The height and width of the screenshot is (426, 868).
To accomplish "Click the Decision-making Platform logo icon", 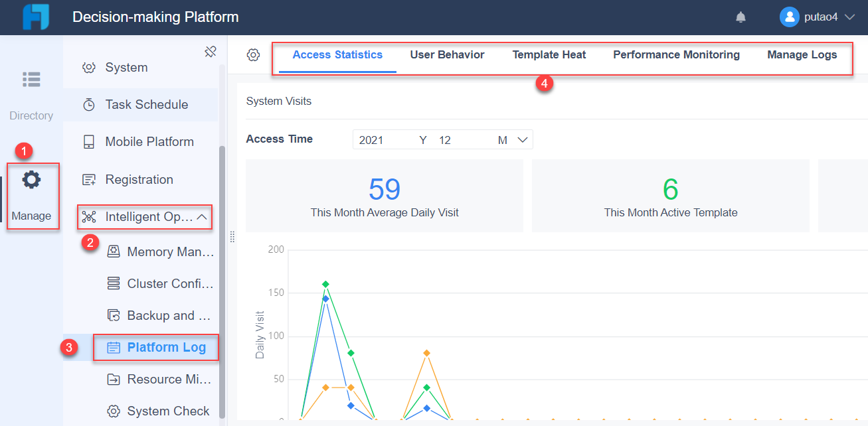I will pos(35,17).
